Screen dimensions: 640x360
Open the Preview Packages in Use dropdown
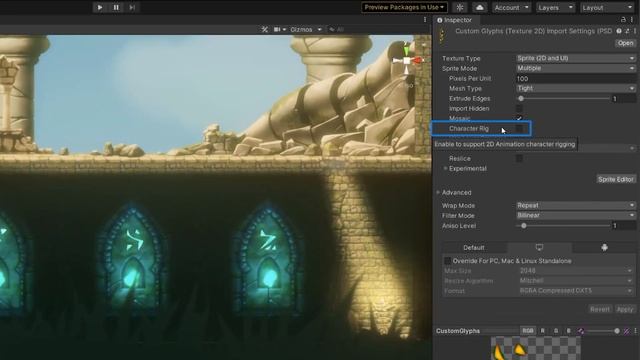[x=404, y=7]
